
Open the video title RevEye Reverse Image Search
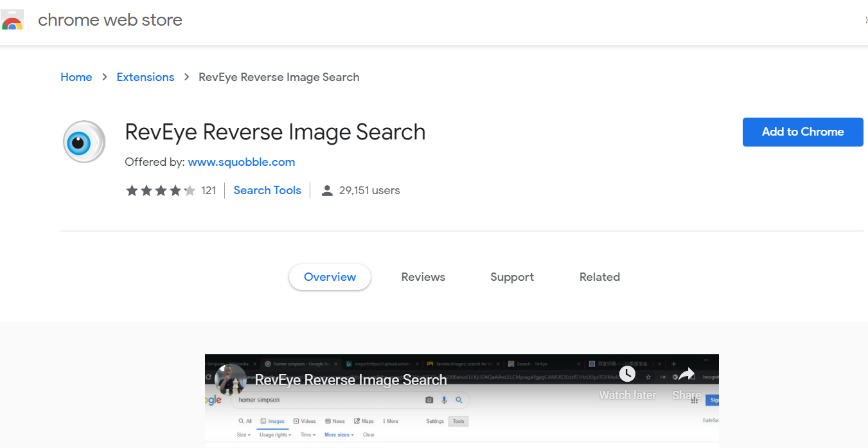coord(351,380)
